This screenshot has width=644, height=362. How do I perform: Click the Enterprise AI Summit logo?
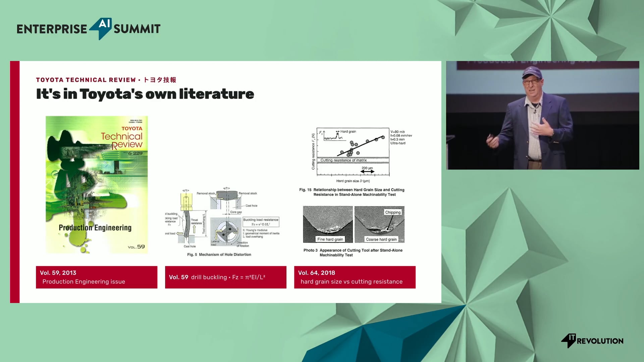(89, 29)
